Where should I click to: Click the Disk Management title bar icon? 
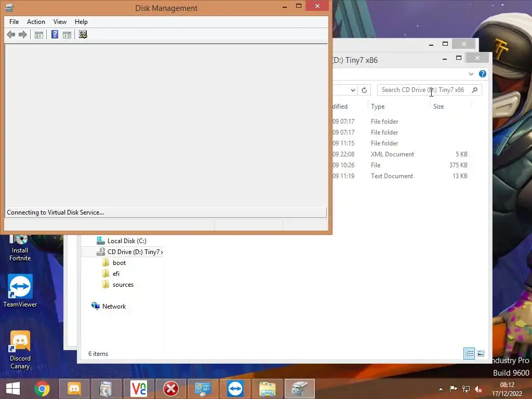click(9, 7)
